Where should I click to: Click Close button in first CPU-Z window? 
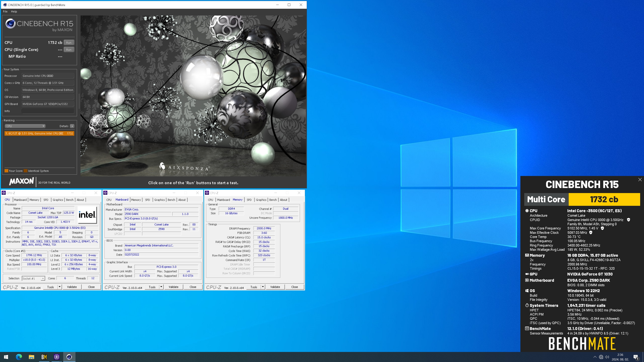pyautogui.click(x=91, y=287)
